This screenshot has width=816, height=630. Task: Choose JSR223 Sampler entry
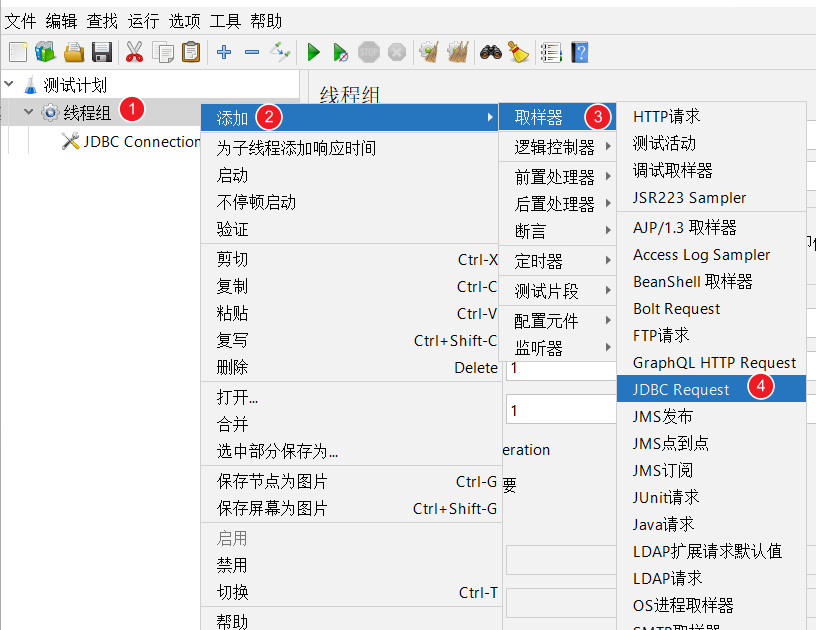point(711,197)
